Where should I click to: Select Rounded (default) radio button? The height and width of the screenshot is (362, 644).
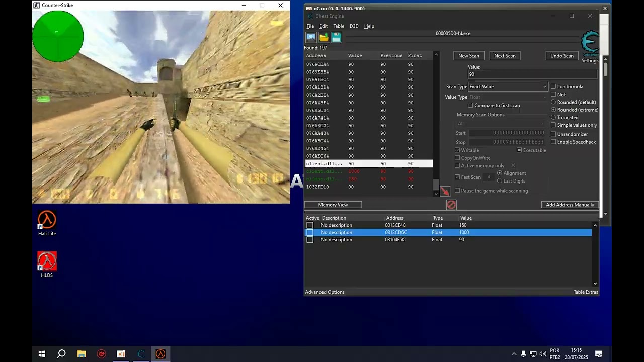coord(553,102)
